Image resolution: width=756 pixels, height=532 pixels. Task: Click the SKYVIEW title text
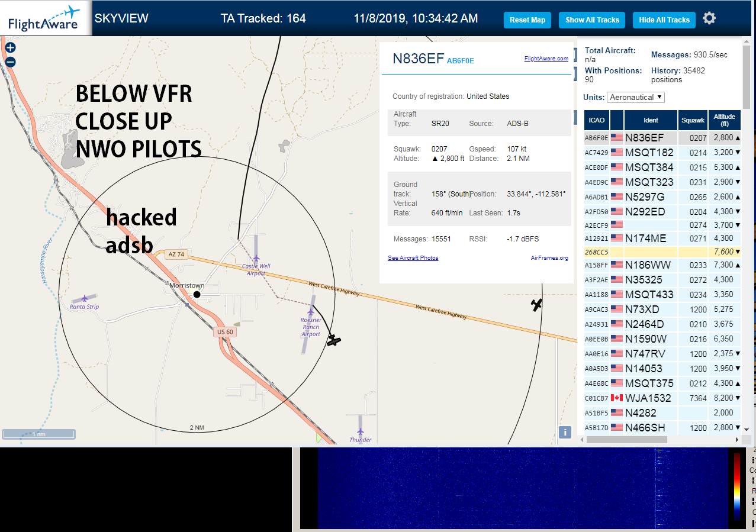[x=121, y=18]
